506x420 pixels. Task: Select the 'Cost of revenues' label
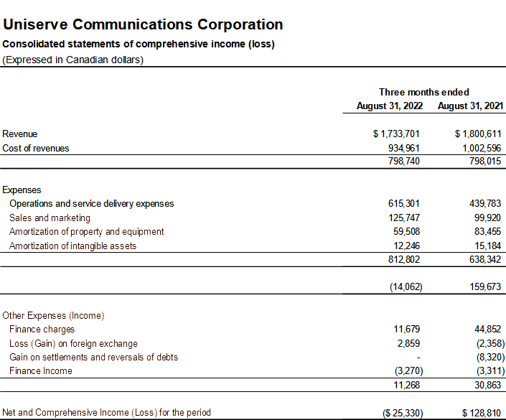click(x=35, y=148)
